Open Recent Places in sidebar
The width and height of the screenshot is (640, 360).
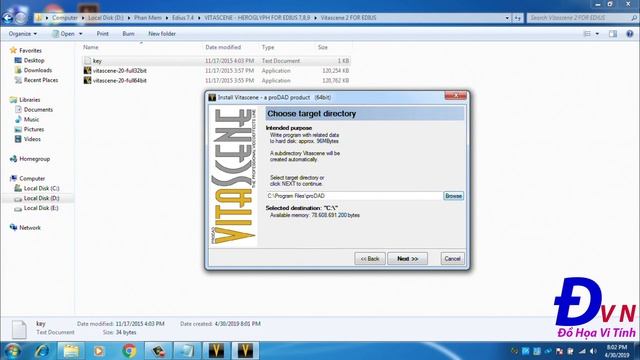[x=41, y=80]
